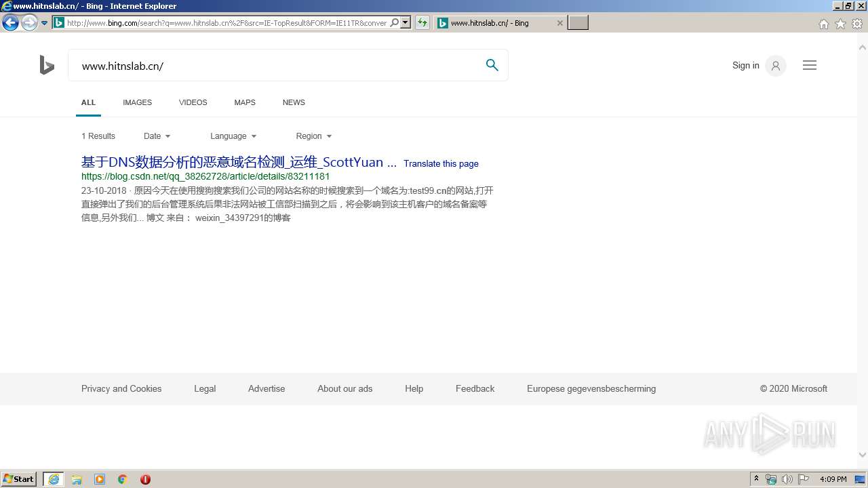Click the Action Center flag icon
This screenshot has height=488, width=868.
[x=804, y=479]
